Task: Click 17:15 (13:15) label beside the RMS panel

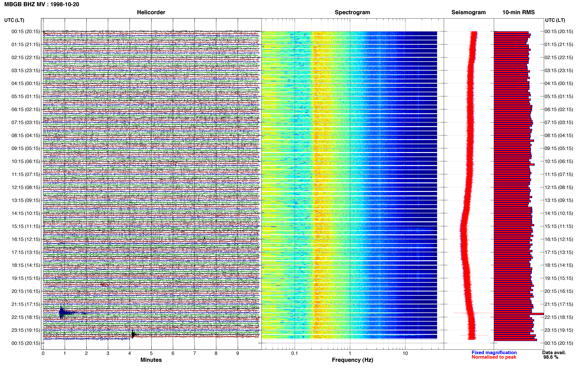Action: [x=559, y=252]
